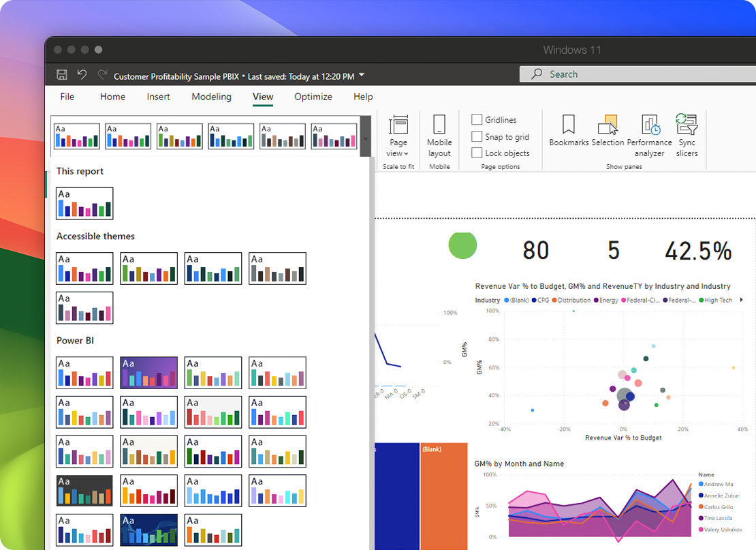Click the Help menu

(x=363, y=97)
